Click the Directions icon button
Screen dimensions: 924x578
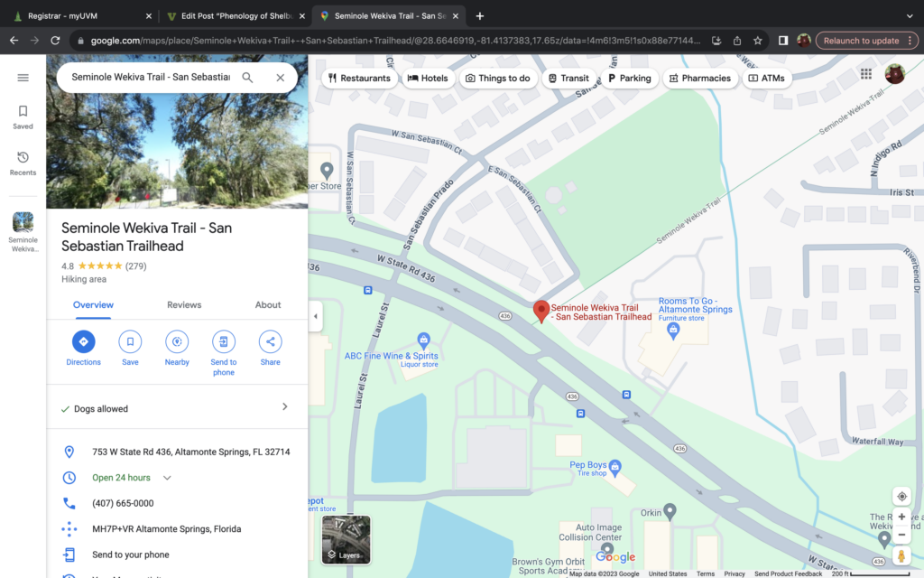point(83,341)
